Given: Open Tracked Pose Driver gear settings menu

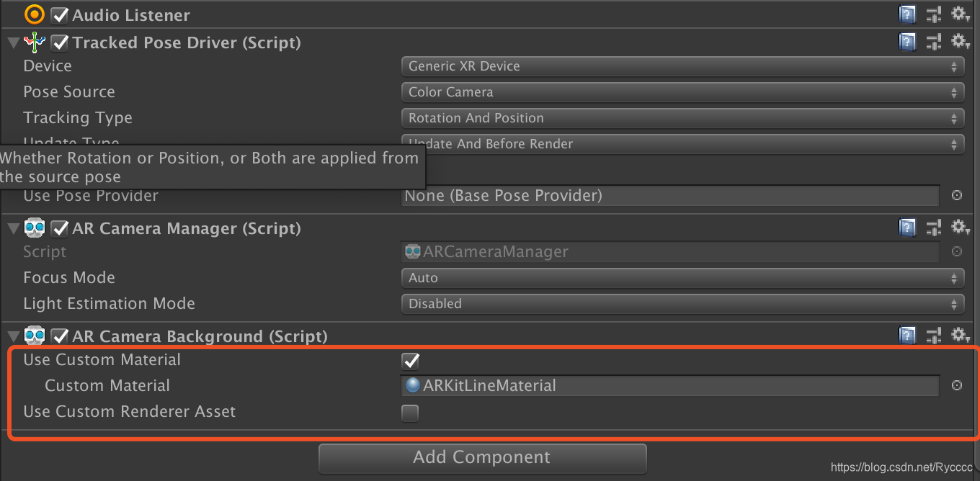Looking at the screenshot, I should [x=958, y=42].
